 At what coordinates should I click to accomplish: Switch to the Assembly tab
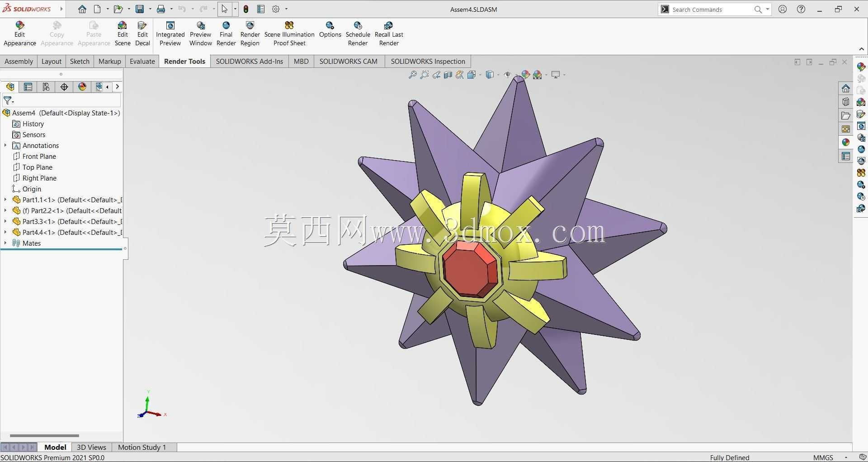(x=19, y=62)
